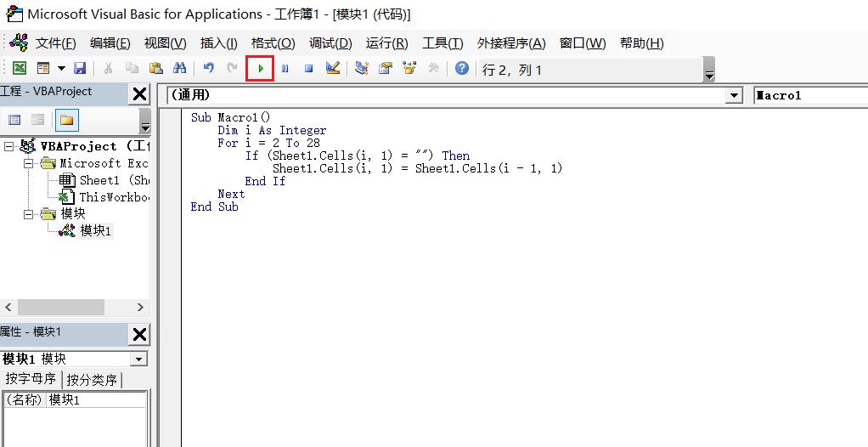
Task: Toggle Design Mode icon
Action: tap(333, 68)
